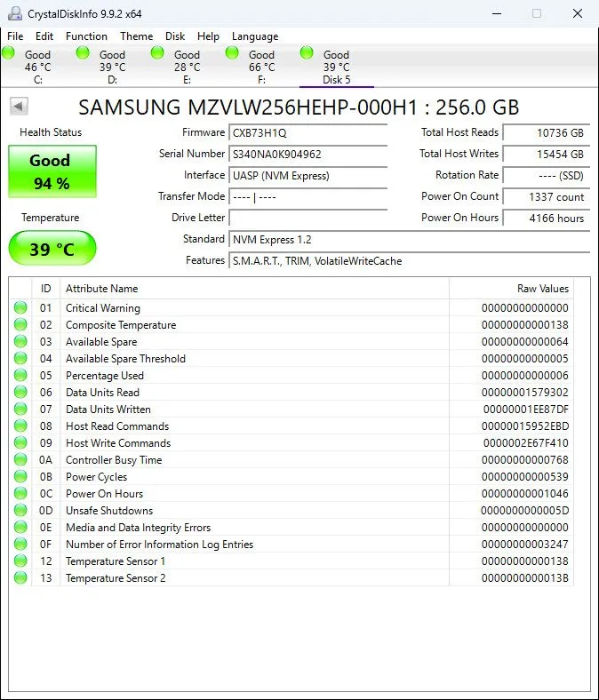
Task: Open the Theme menu
Action: (136, 36)
